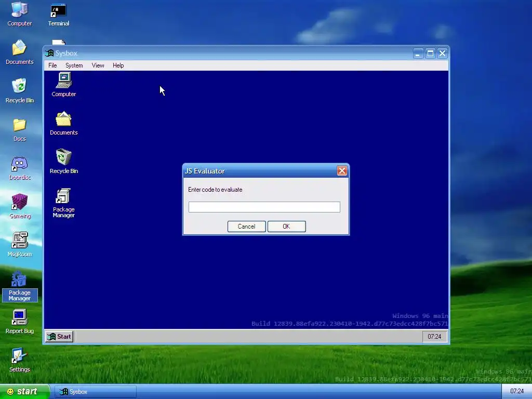Click the green start button on outer taskbar

[24, 392]
